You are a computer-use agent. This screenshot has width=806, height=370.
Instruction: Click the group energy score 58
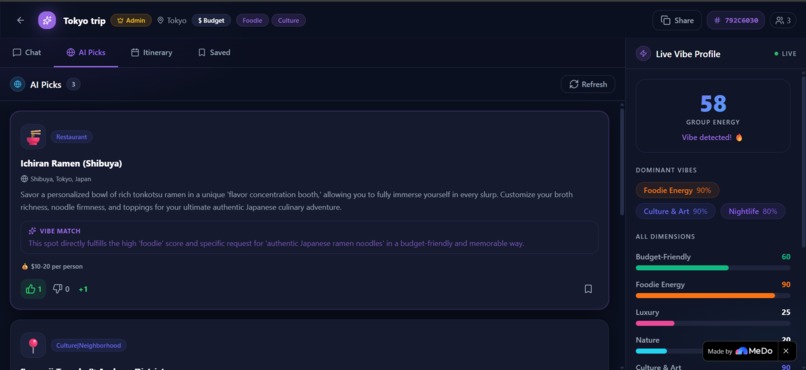[713, 104]
